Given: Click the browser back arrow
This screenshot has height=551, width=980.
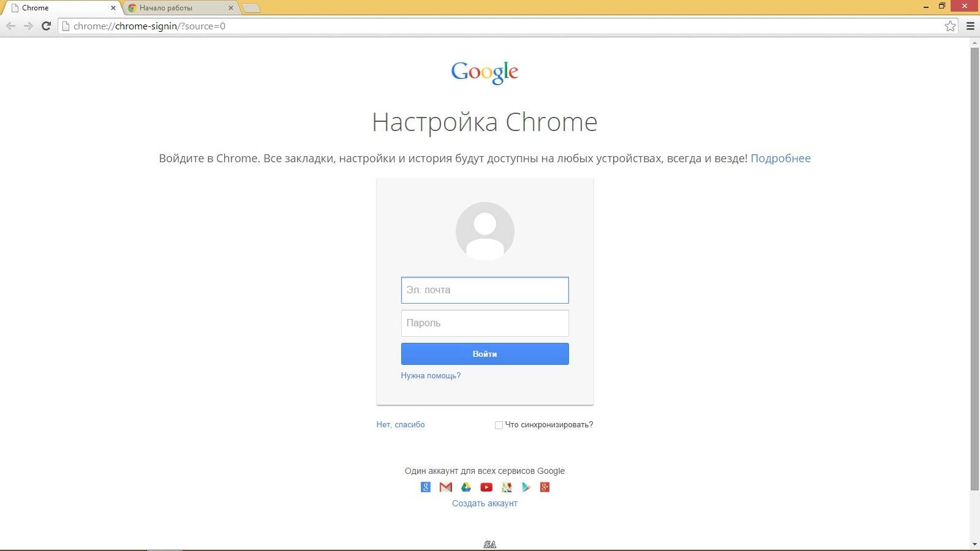Looking at the screenshot, I should pos(10,26).
